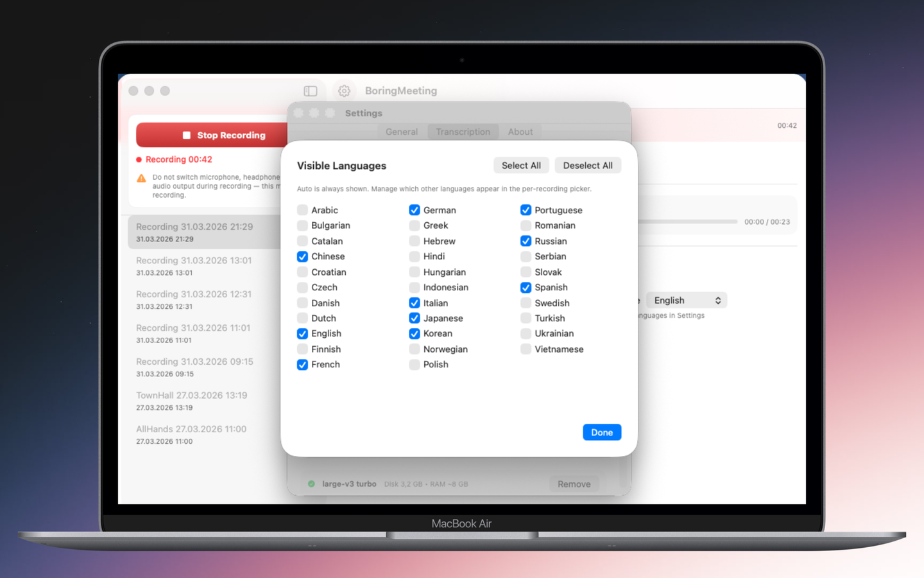924x578 pixels.
Task: Switch to the General settings tab
Action: [402, 132]
